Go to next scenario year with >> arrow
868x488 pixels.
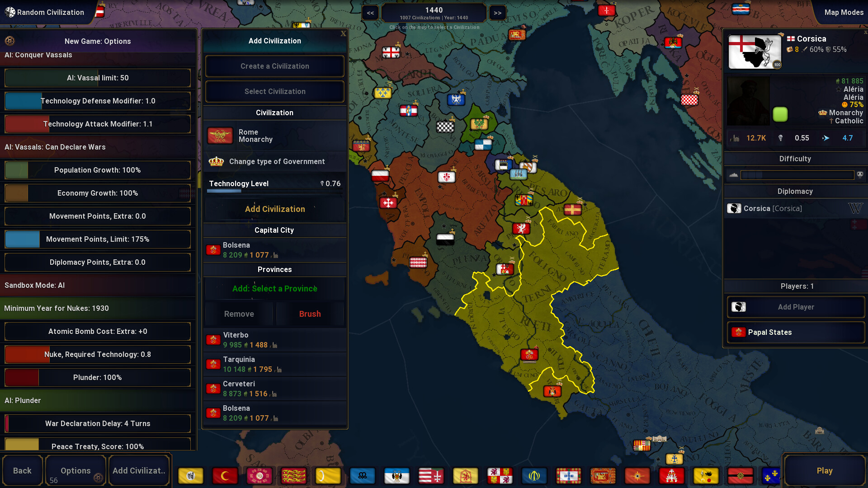[497, 13]
